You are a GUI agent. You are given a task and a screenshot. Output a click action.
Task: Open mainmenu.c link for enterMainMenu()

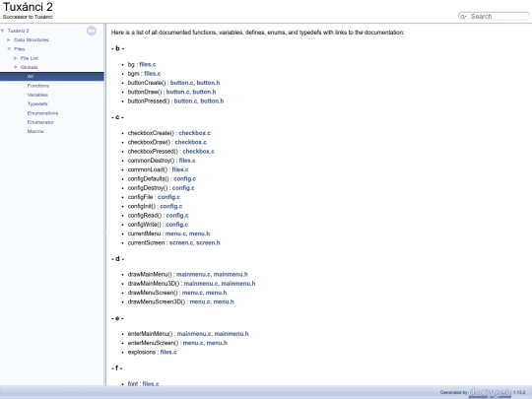[194, 334]
